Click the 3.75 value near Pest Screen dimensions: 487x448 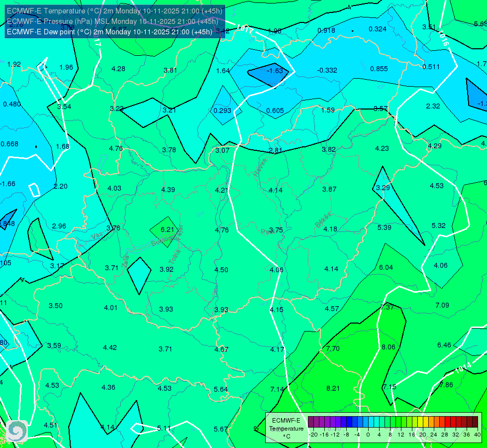[x=276, y=230]
